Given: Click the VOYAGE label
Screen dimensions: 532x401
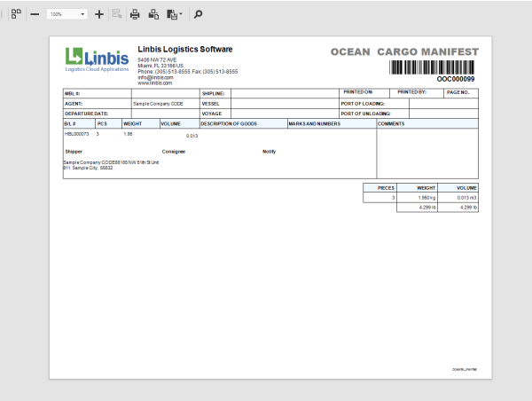Looking at the screenshot, I should point(211,114).
